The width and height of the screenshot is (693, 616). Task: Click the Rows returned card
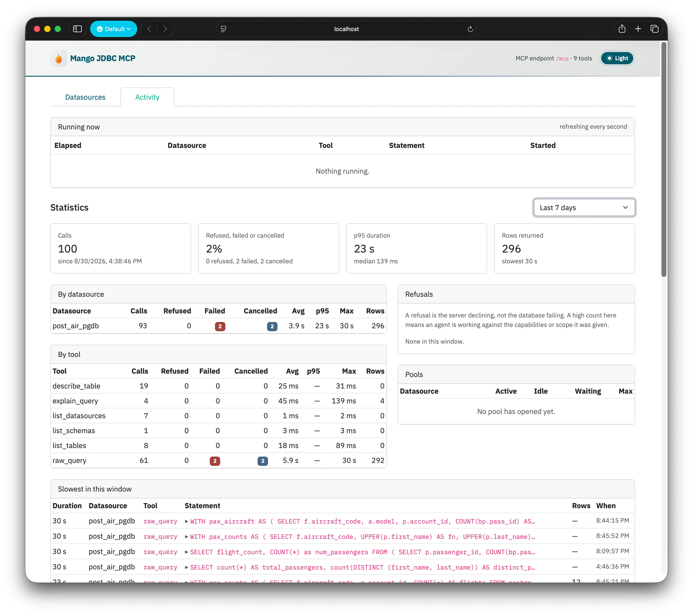564,248
